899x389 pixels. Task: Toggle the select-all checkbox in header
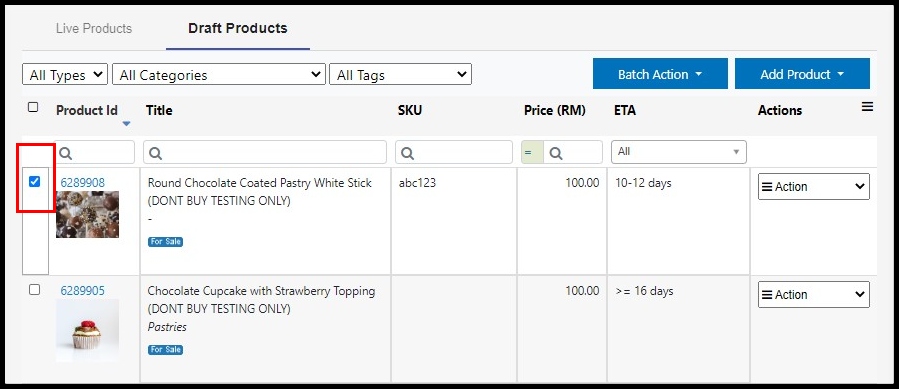coord(33,107)
